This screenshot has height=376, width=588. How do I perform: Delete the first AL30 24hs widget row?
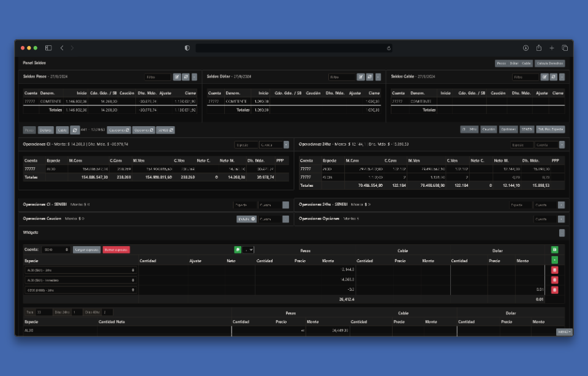tap(555, 270)
